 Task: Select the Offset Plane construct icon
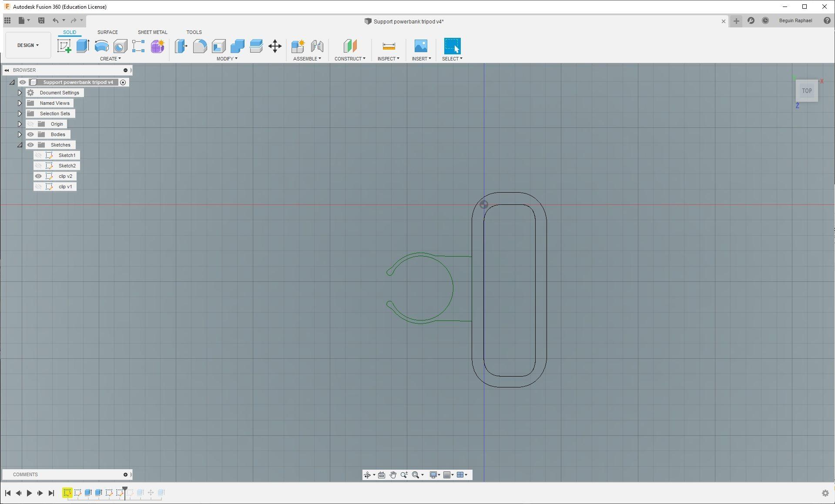pyautogui.click(x=350, y=46)
